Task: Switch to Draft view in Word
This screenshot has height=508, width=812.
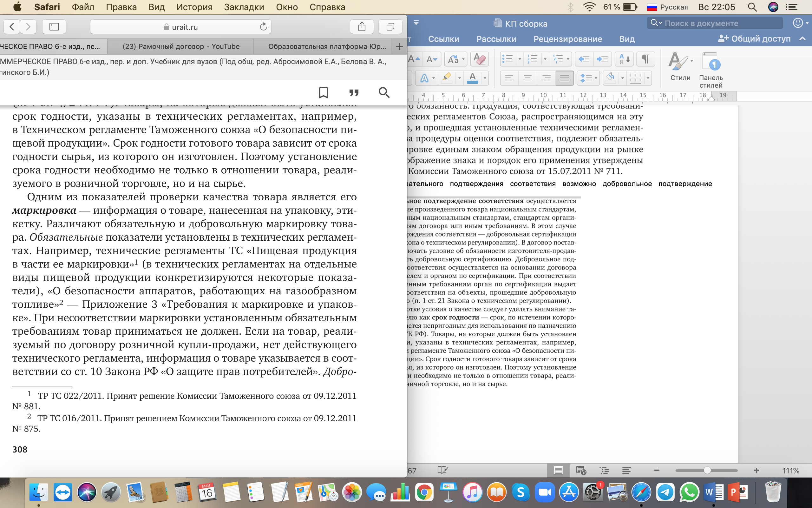Action: click(626, 471)
